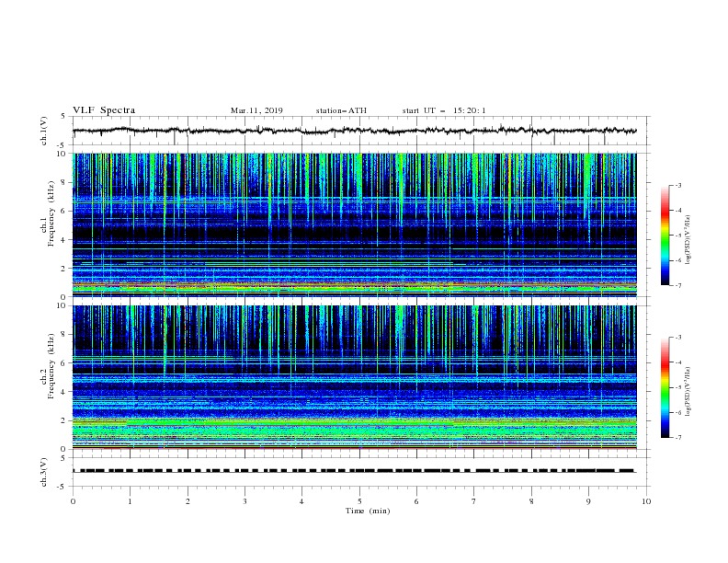Click the "VLF Spectra" title text
This screenshot has height=563, width=728.
[104, 110]
